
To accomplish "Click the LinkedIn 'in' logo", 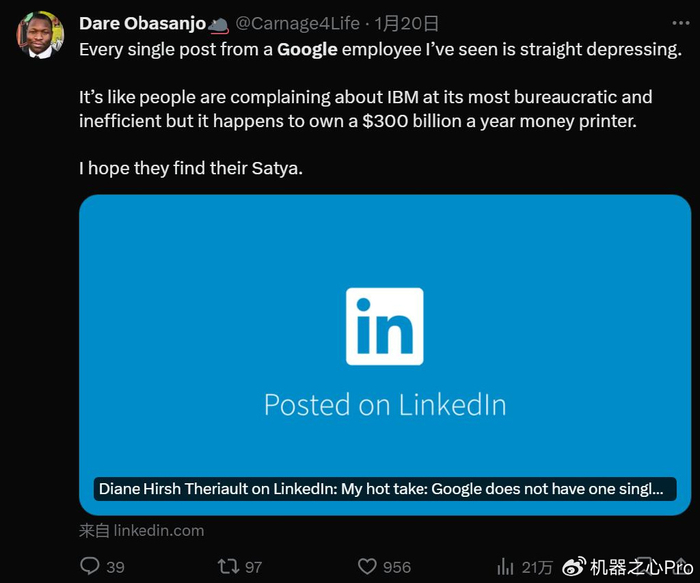I will [x=385, y=326].
